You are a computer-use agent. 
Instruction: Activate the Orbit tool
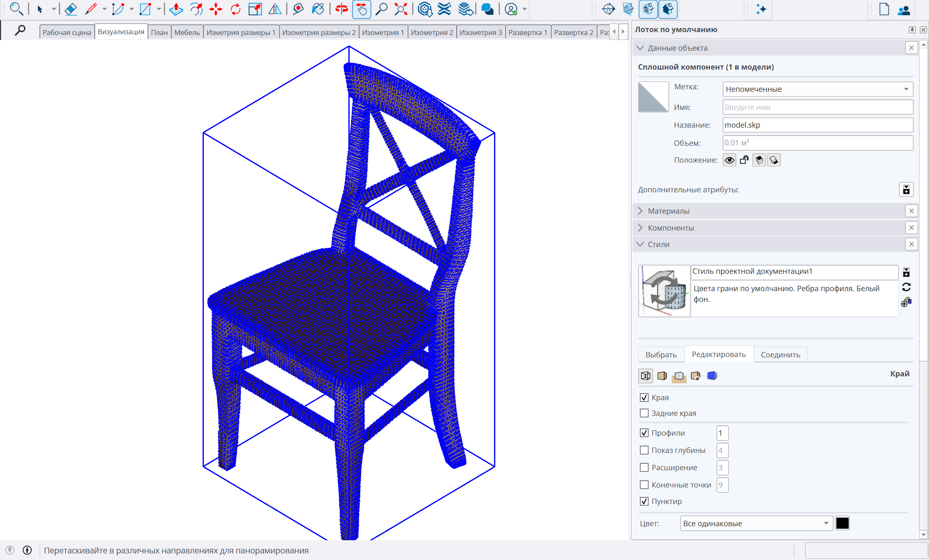pyautogui.click(x=341, y=9)
